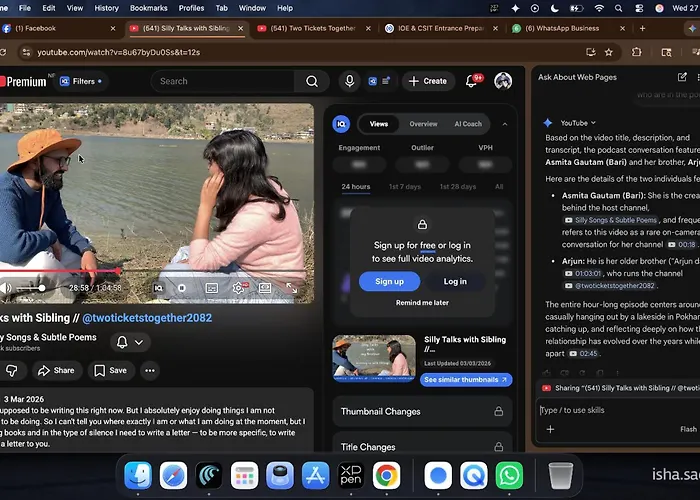Switch to Two Tickets Together browser tab
The height and width of the screenshot is (500, 700).
[312, 28]
